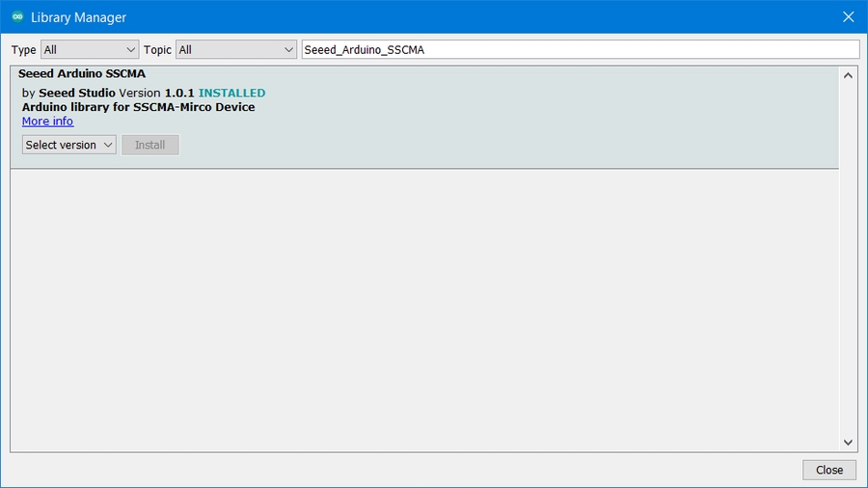Viewport: 868px width, 488px height.
Task: Open the Topic filter dropdown
Action: pos(235,49)
